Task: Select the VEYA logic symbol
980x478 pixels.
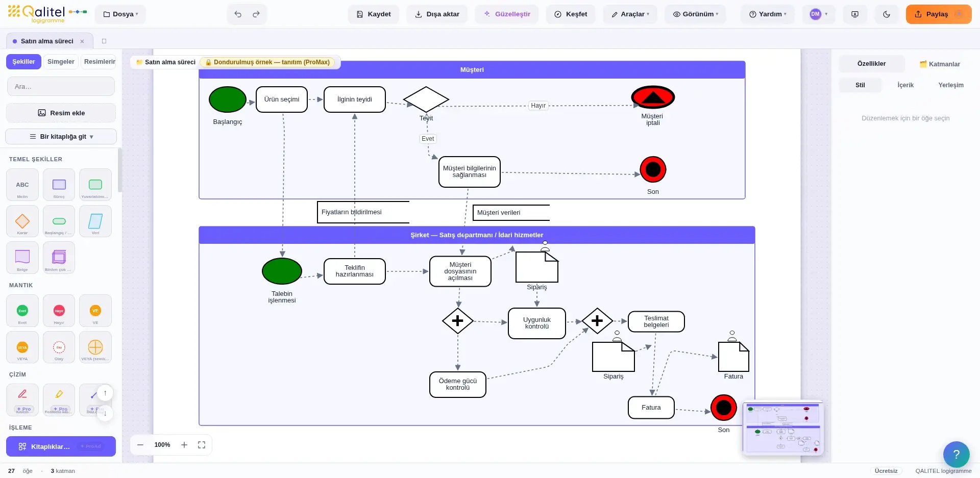Action: point(22,347)
